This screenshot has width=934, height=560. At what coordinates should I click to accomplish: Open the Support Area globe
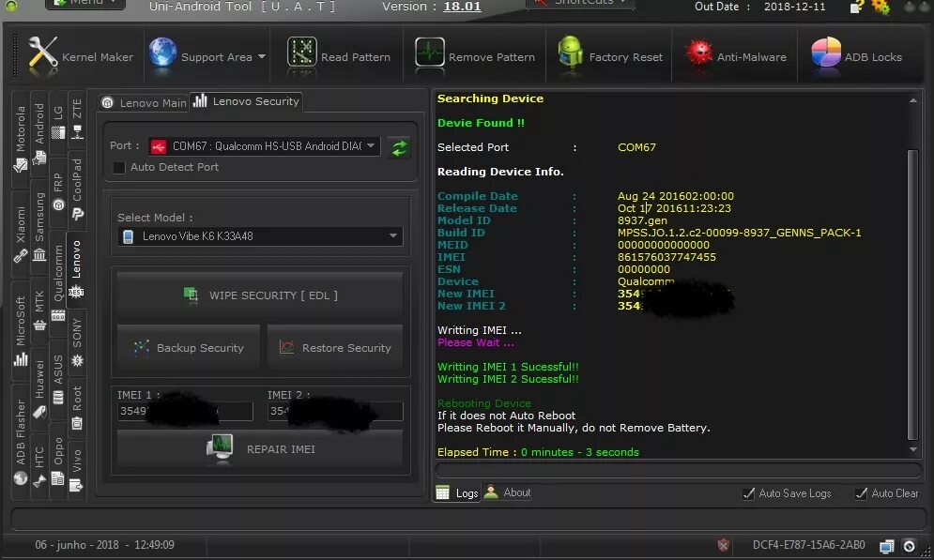click(162, 53)
